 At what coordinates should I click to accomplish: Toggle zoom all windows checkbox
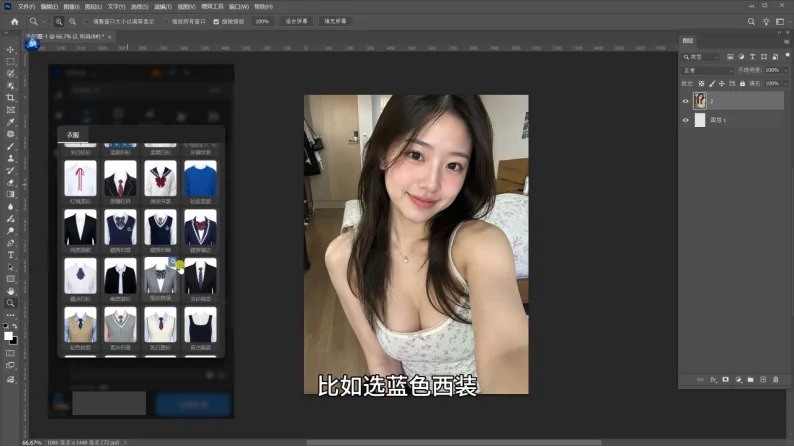tap(166, 22)
